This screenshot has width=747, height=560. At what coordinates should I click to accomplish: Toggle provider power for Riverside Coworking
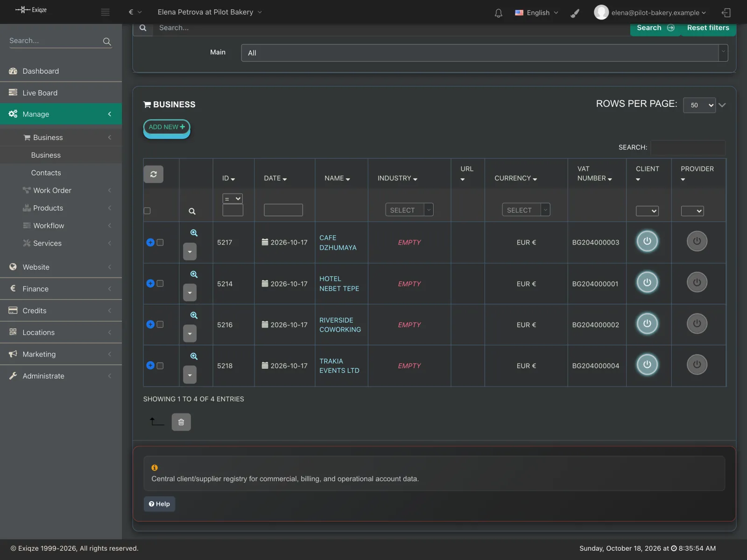(x=697, y=323)
